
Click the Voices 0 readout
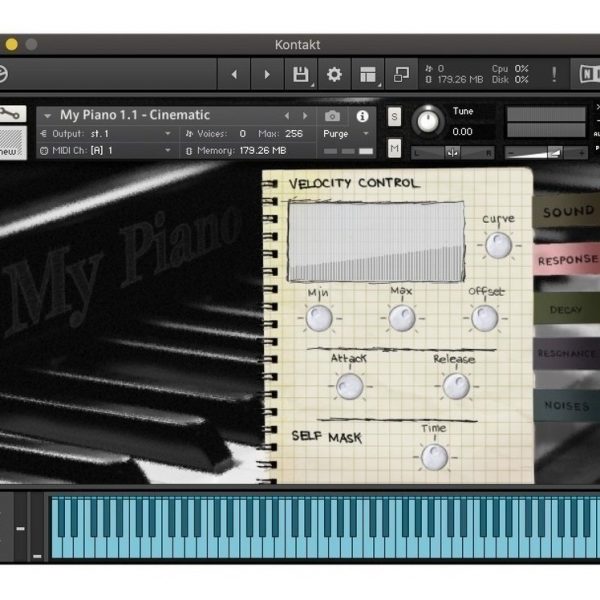point(215,134)
